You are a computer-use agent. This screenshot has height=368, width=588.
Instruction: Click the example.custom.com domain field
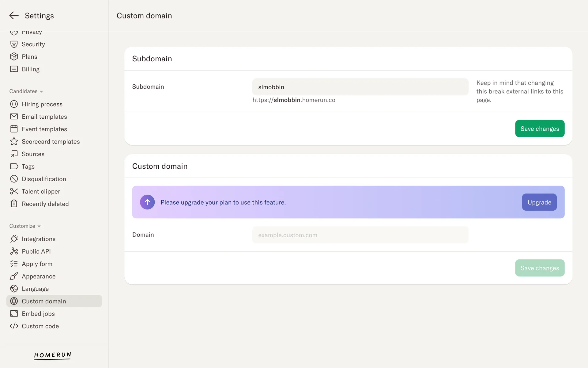(360, 235)
